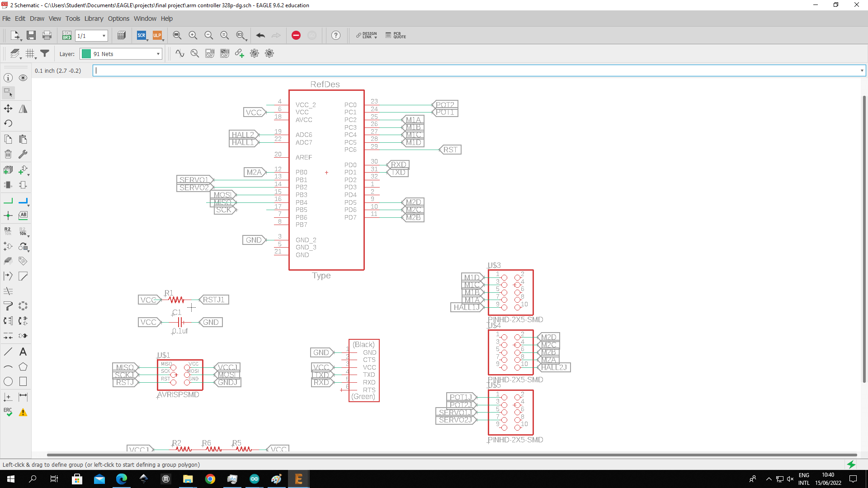Select the Rectangle tool
The image size is (868, 488).
point(23,381)
